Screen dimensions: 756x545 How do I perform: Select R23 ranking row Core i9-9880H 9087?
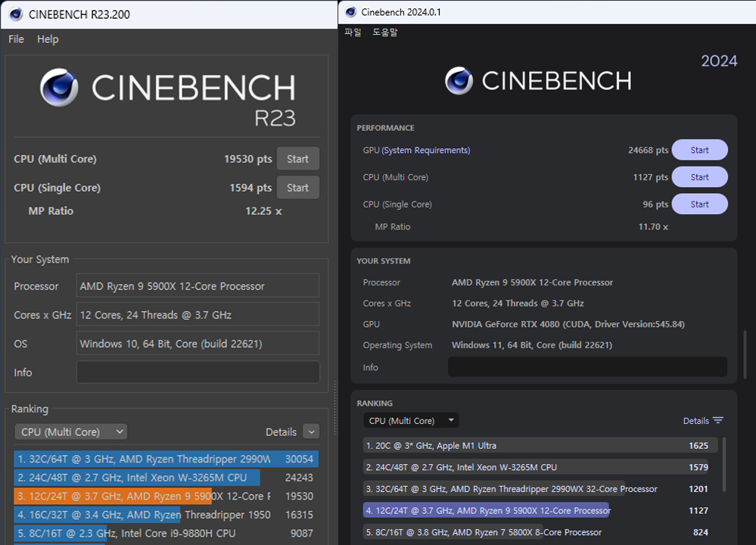coord(166,534)
